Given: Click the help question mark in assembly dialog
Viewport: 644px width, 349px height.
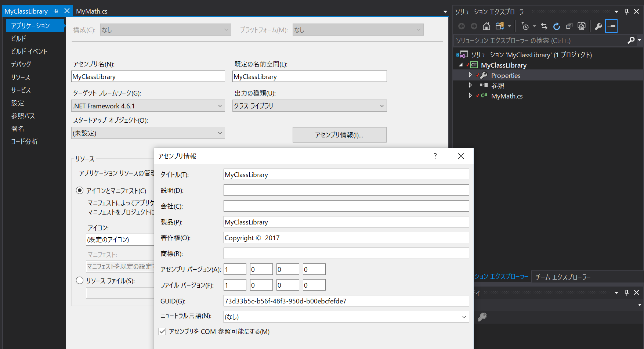Looking at the screenshot, I should point(435,156).
